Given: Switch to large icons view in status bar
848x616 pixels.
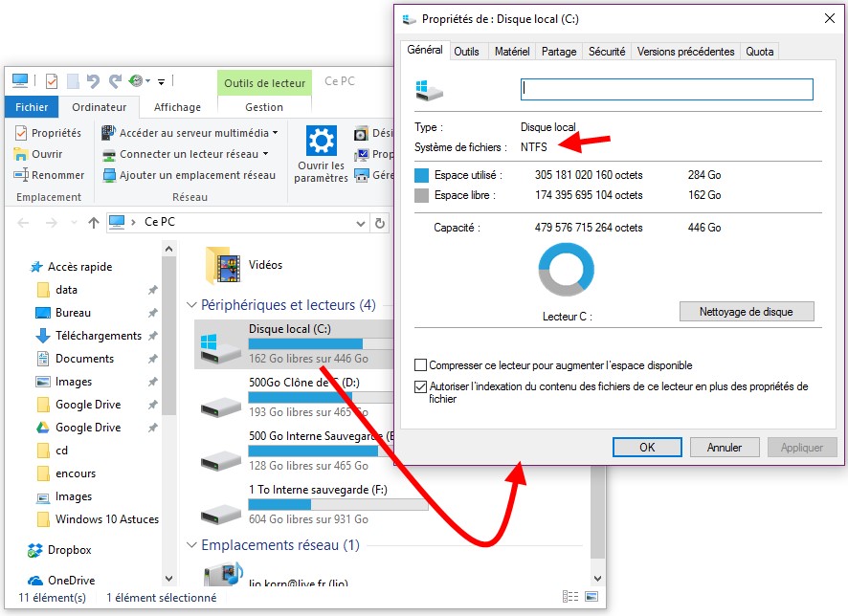Looking at the screenshot, I should (x=591, y=597).
